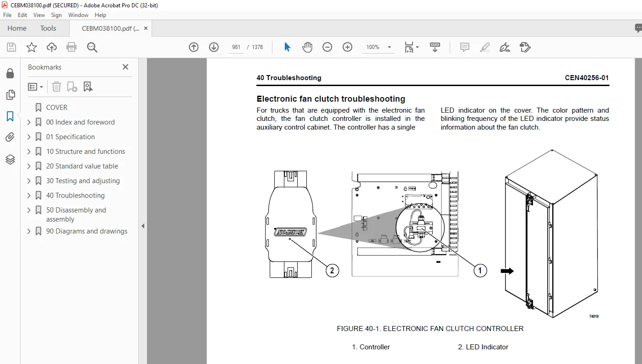Open the Layers panel icon
Screen dimensions: 642x364
click(10, 159)
